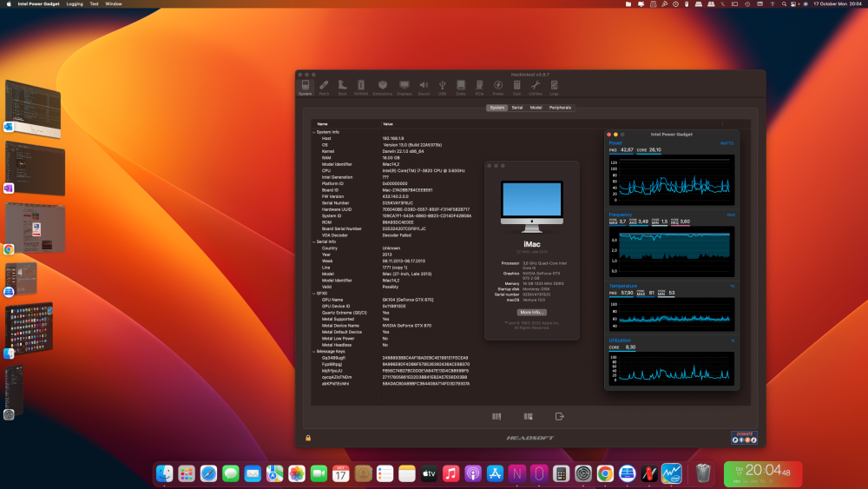Click the More Info... button in About window

click(x=532, y=313)
